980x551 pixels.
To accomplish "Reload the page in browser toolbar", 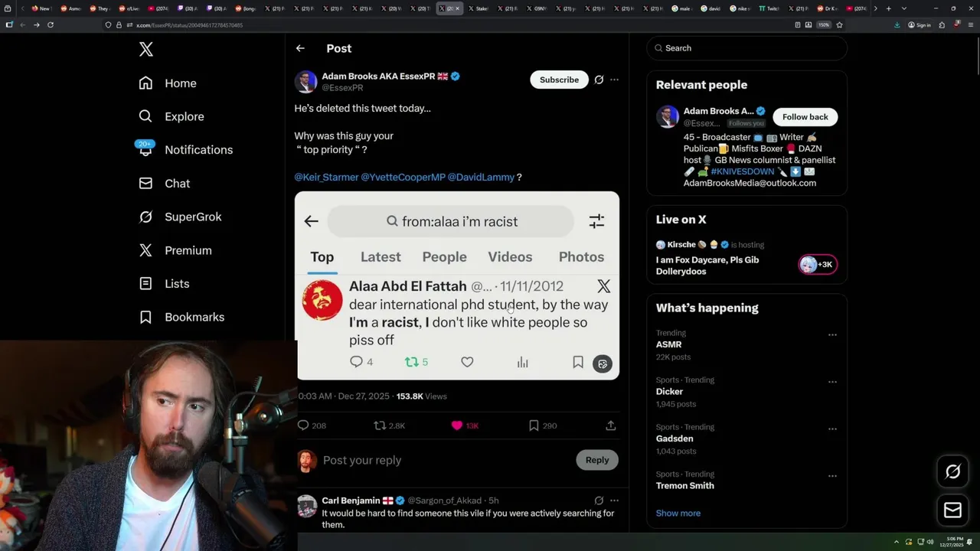I will click(51, 25).
